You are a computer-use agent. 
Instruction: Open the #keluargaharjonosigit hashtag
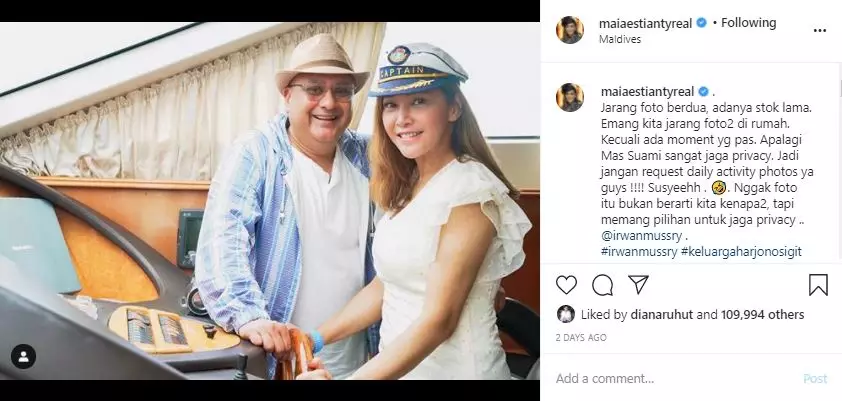click(743, 252)
